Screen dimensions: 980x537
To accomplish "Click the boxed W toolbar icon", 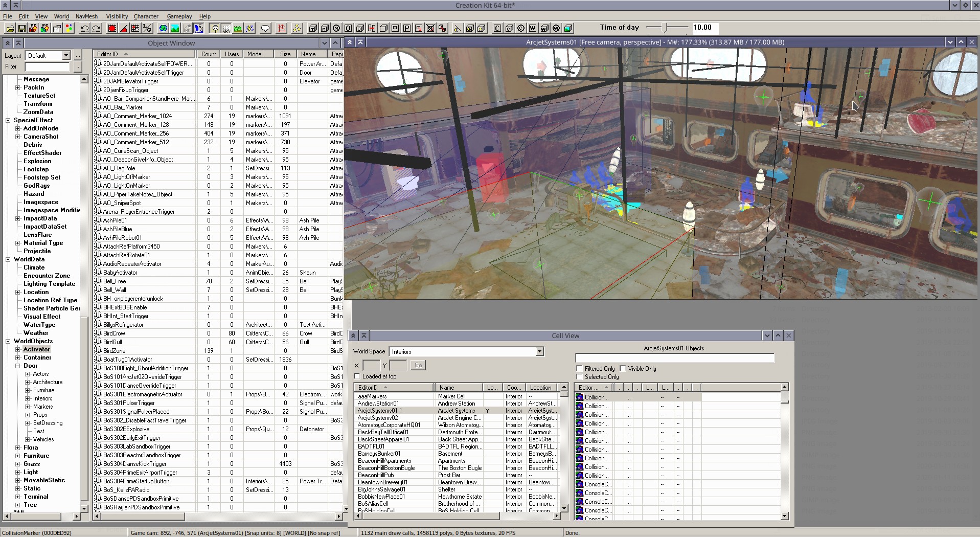I will tap(533, 28).
